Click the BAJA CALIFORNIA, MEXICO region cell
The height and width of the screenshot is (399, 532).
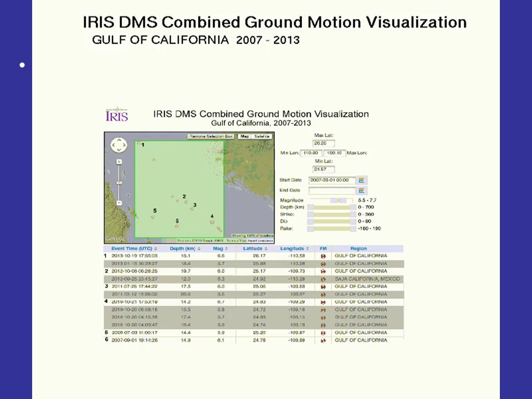367,279
